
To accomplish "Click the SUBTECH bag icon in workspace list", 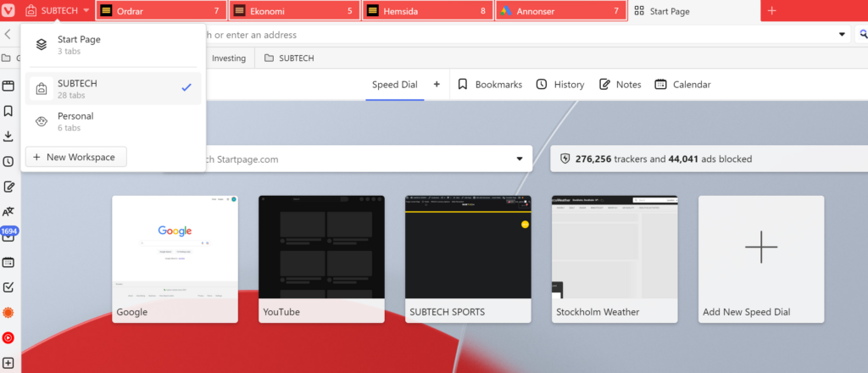I will tap(42, 88).
